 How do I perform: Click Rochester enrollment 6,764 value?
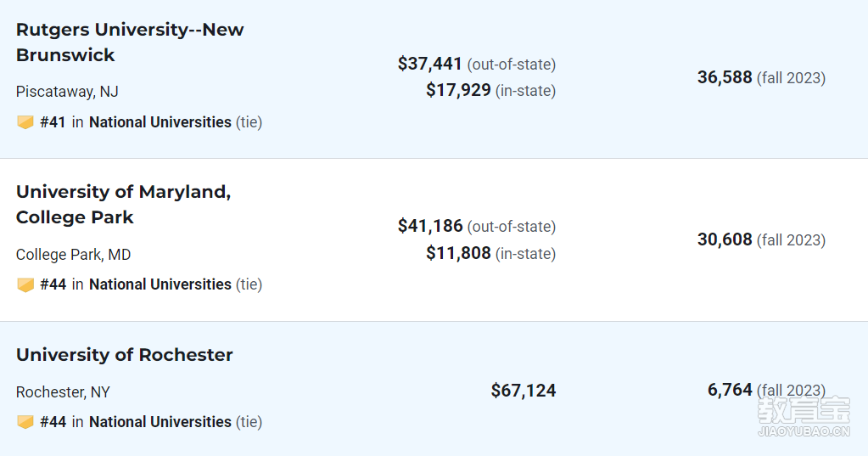[730, 390]
